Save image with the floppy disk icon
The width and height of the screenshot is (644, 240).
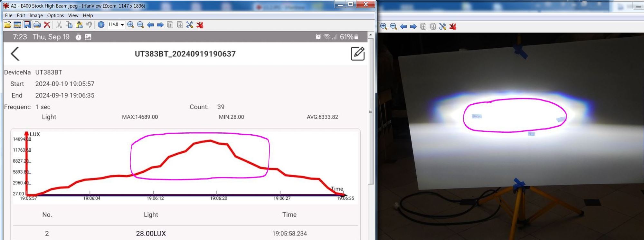(x=27, y=25)
